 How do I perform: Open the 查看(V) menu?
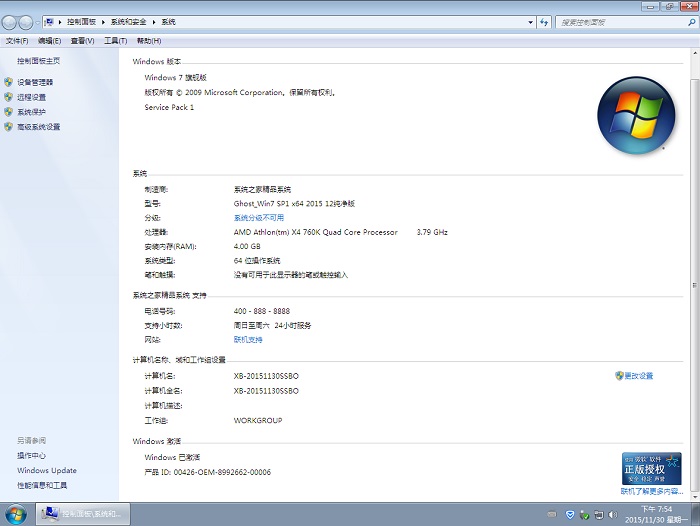pyautogui.click(x=82, y=41)
